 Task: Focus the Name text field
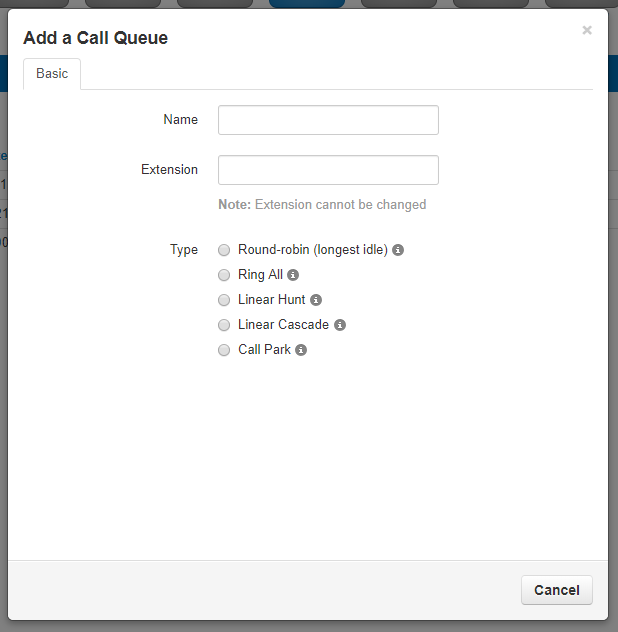click(x=328, y=120)
